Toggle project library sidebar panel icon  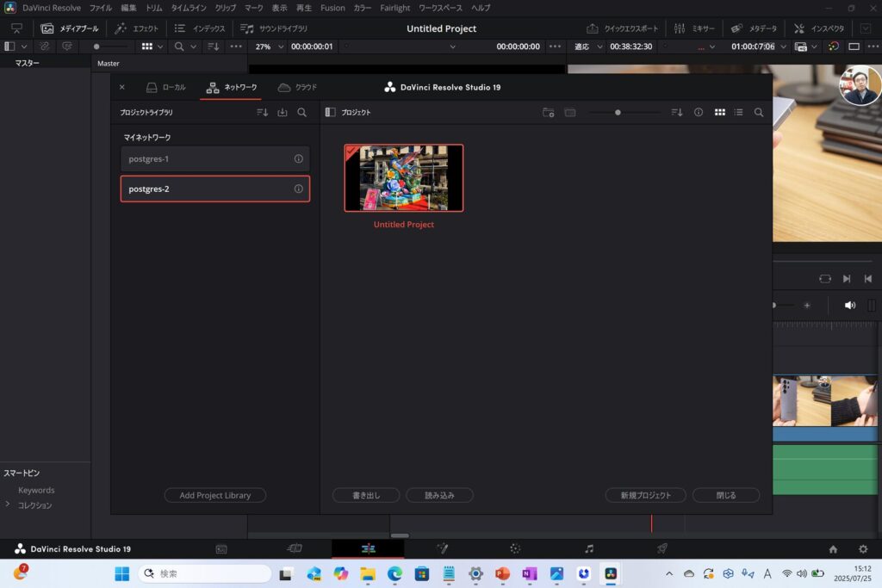point(330,113)
